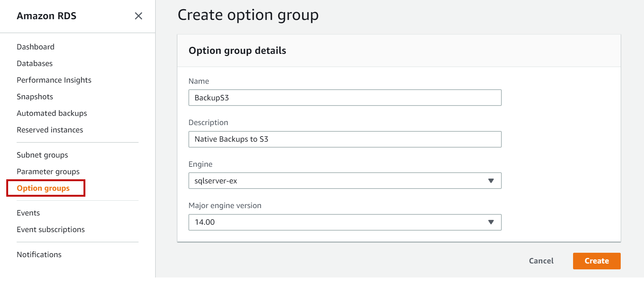This screenshot has width=644, height=283.
Task: Open Event subscriptions page
Action: tap(51, 229)
